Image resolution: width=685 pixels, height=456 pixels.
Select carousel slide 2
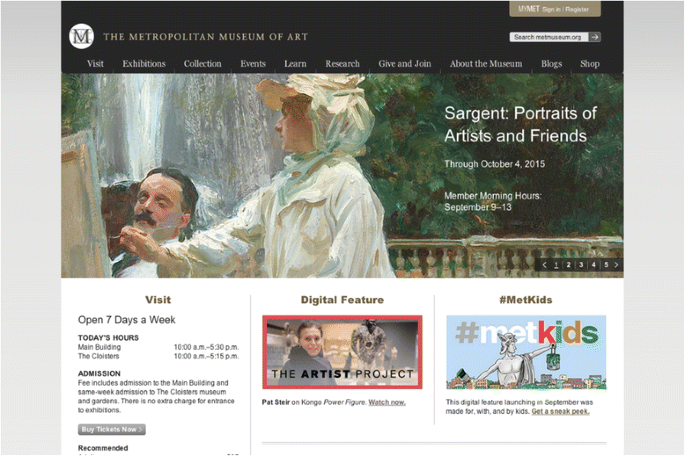568,265
